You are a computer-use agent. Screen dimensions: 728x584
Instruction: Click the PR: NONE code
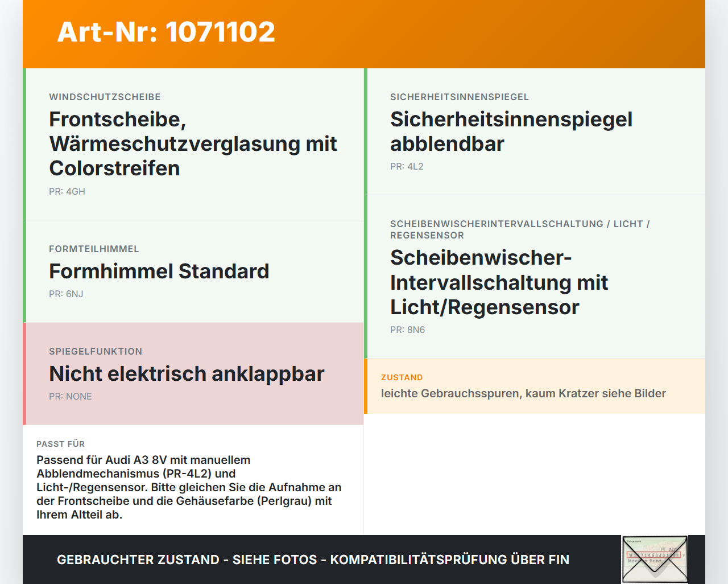click(71, 396)
